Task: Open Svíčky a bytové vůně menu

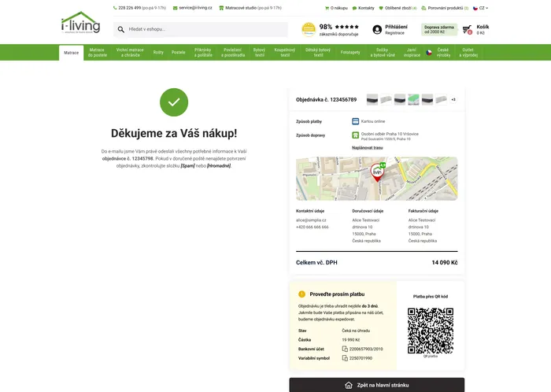Action: pyautogui.click(x=383, y=52)
